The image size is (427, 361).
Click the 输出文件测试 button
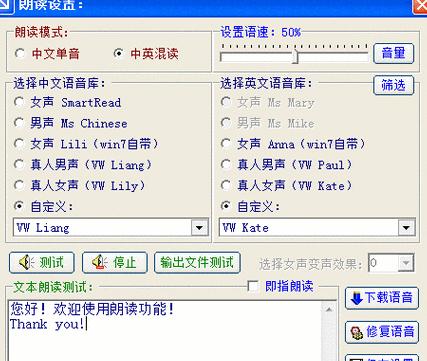(x=197, y=263)
